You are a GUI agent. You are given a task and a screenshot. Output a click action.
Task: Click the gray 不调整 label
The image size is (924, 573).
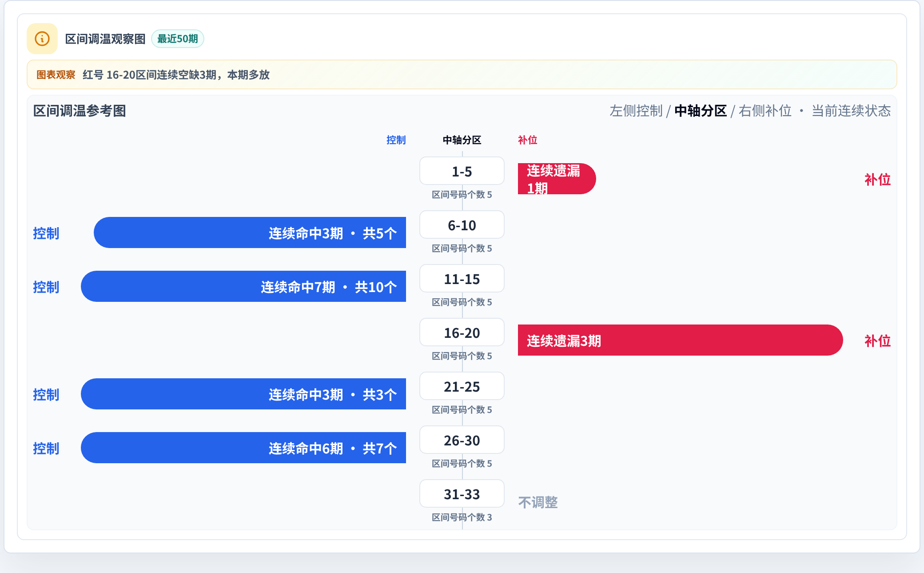pyautogui.click(x=538, y=502)
